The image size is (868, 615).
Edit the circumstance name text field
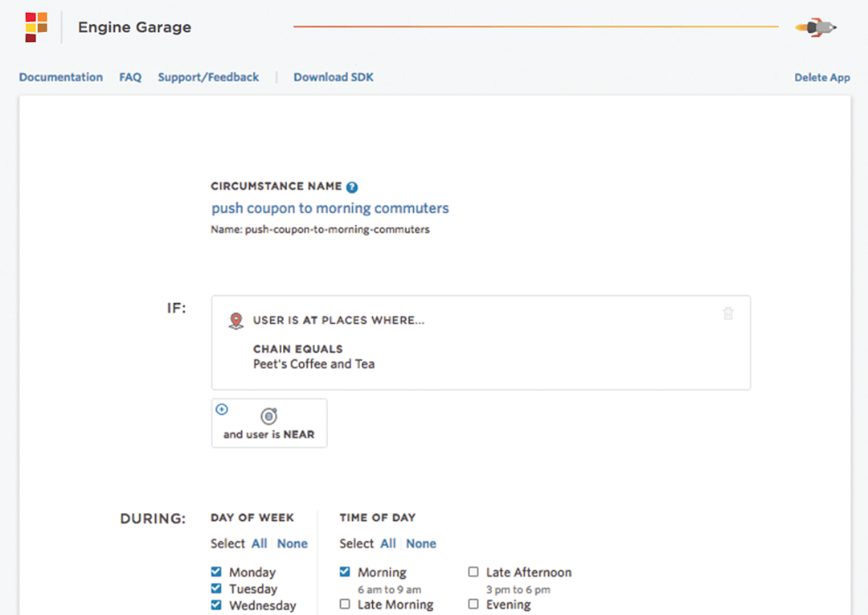pos(330,208)
